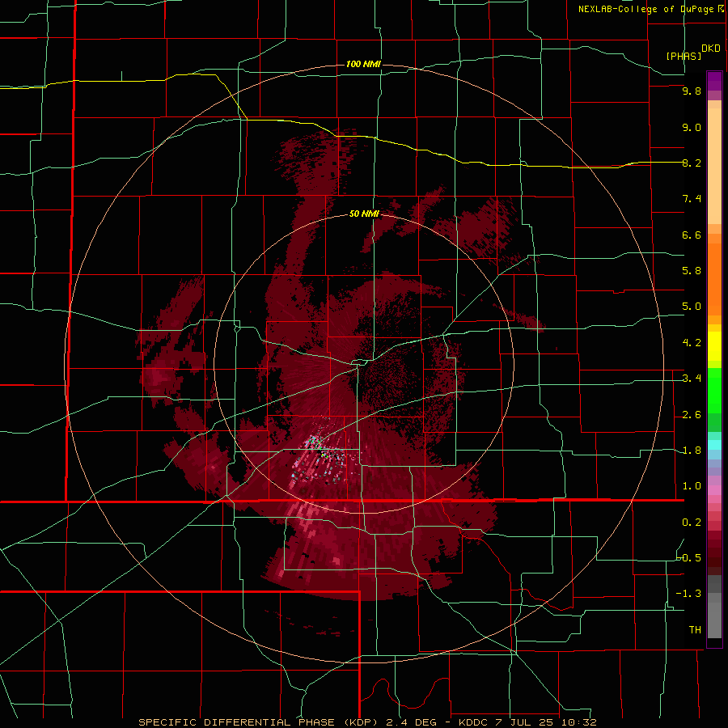Click the 2.6 legend value

coord(692,415)
